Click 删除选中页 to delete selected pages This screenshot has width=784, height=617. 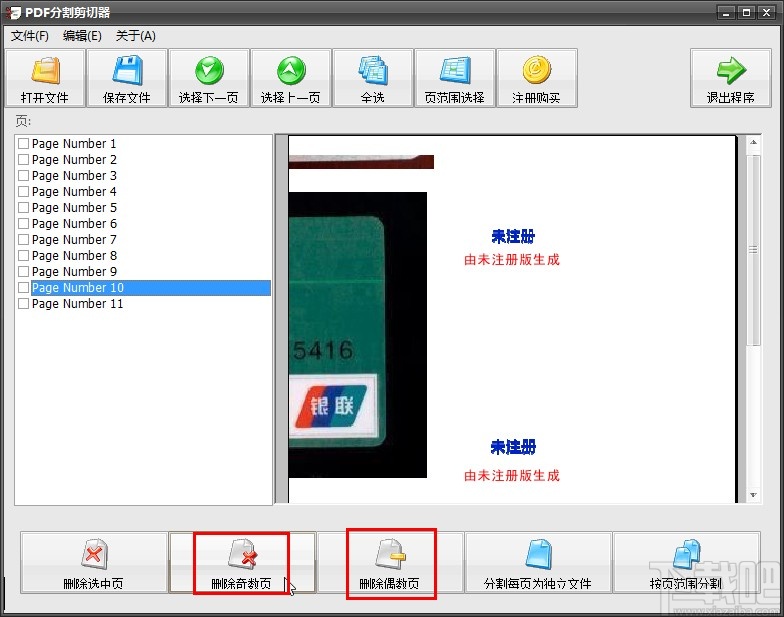94,563
